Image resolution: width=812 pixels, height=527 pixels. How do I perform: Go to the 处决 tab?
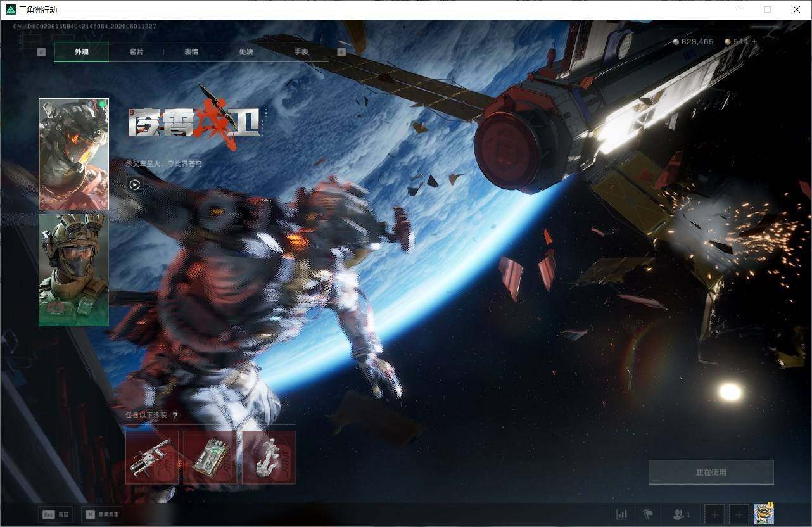pos(246,52)
